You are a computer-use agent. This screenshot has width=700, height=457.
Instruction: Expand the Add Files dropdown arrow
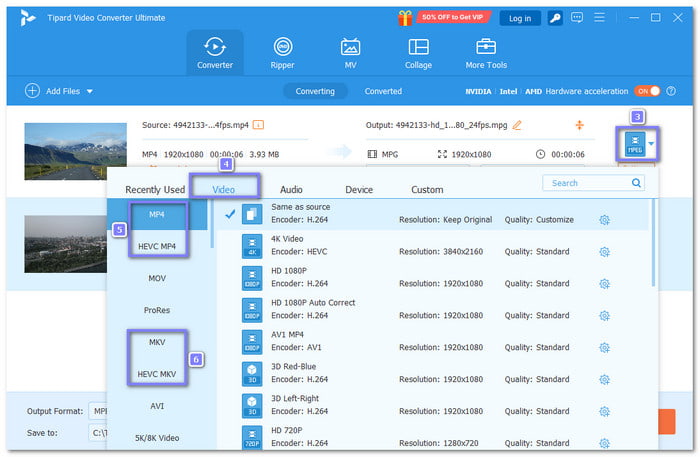pyautogui.click(x=90, y=91)
